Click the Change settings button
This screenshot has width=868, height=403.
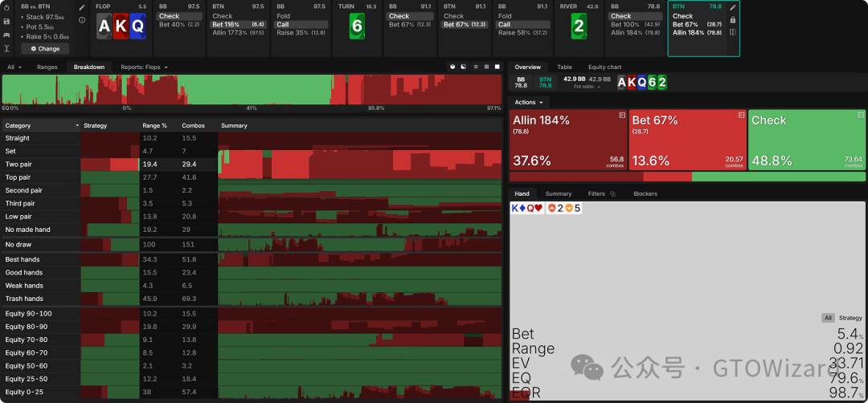45,49
